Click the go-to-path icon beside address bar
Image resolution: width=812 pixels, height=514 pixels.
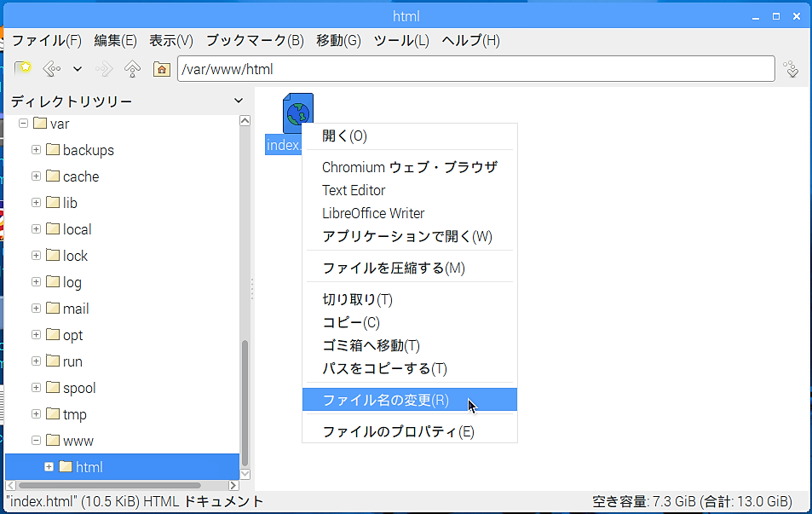tap(792, 68)
